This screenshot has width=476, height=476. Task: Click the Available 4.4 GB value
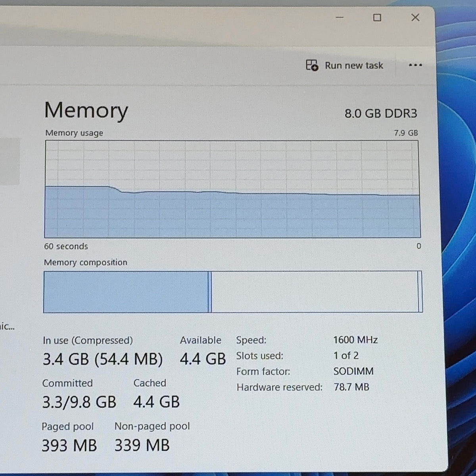point(203,359)
